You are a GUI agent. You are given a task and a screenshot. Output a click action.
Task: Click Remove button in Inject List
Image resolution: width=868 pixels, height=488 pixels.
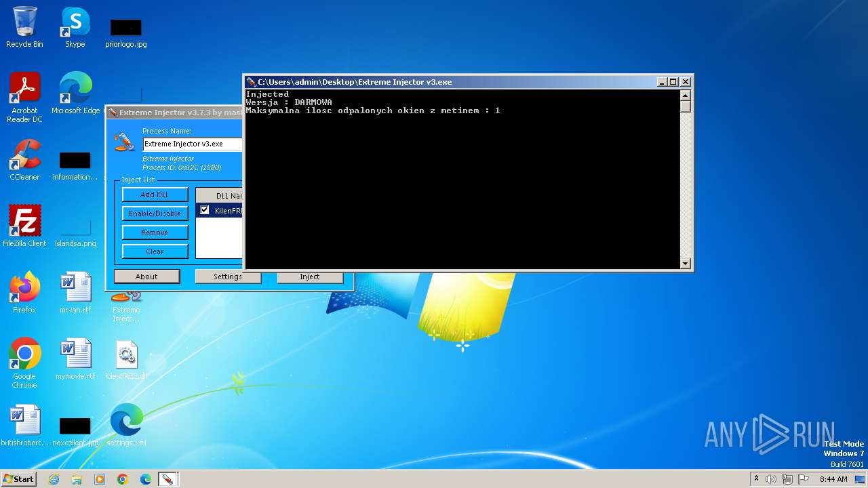click(x=155, y=232)
